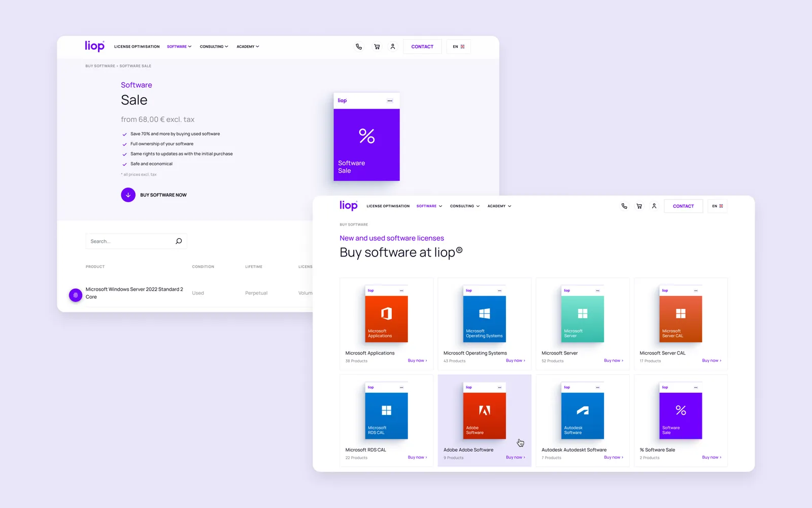The width and height of the screenshot is (812, 508).
Task: Open License Optimisation in the front window menu
Action: pyautogui.click(x=388, y=206)
